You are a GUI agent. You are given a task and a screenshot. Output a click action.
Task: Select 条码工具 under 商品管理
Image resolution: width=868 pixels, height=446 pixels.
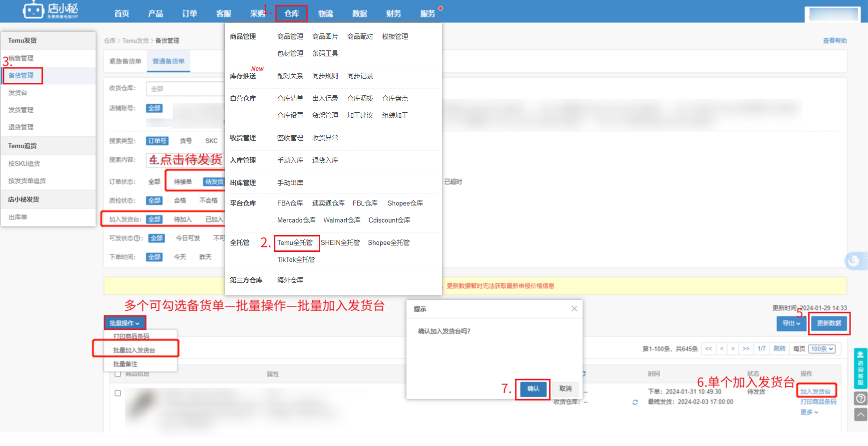click(x=325, y=53)
